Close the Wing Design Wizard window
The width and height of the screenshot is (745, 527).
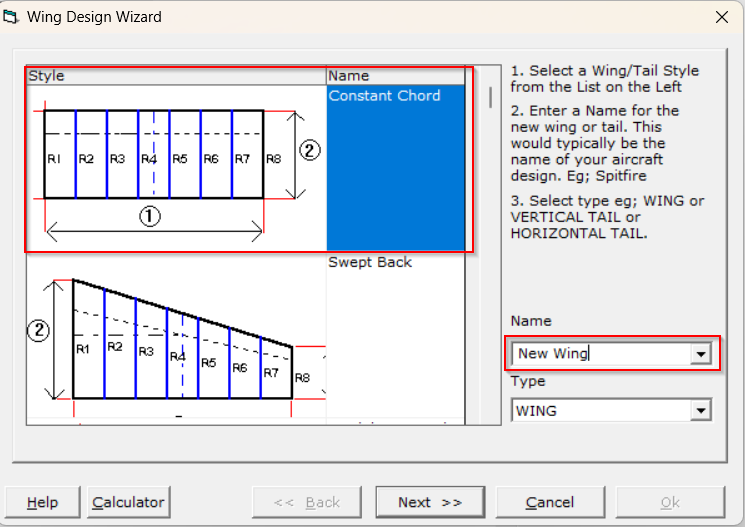(722, 17)
